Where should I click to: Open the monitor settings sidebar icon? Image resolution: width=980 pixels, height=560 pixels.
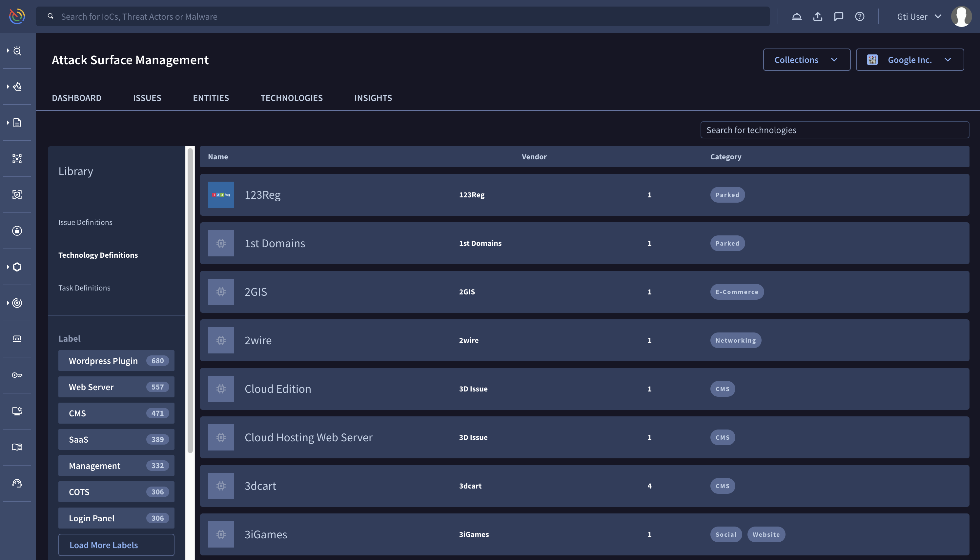[x=17, y=411]
